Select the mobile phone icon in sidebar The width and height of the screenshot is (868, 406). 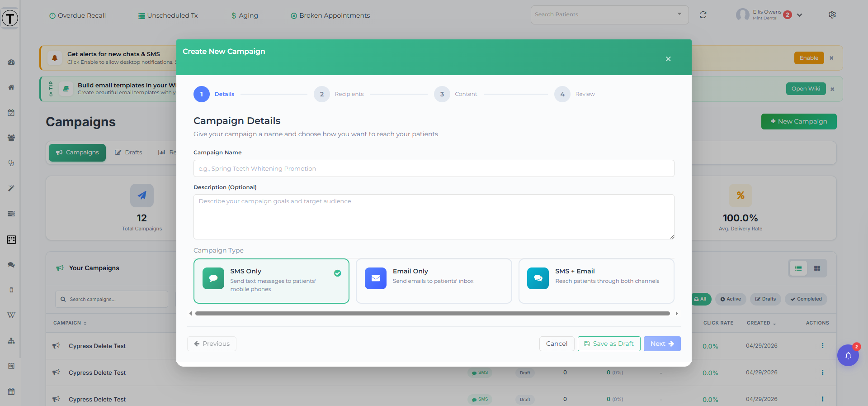click(x=11, y=290)
